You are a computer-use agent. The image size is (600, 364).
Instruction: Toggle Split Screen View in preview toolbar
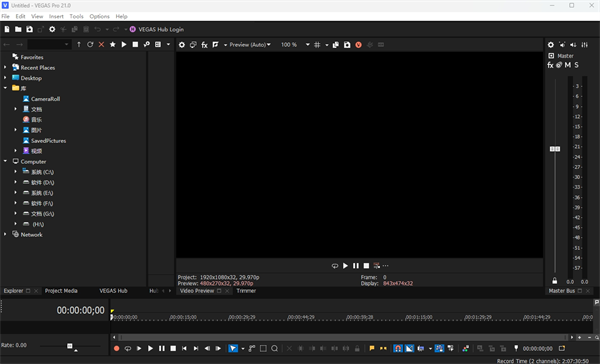click(216, 45)
